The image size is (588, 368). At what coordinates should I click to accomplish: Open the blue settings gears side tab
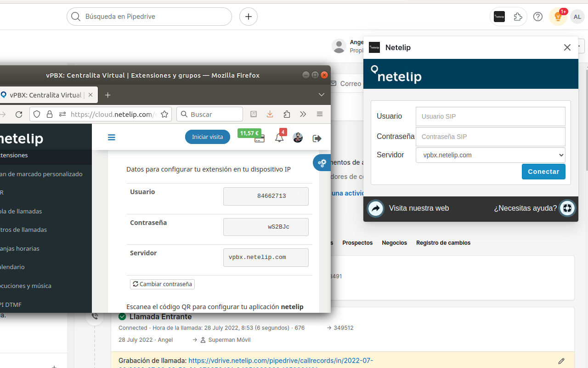[x=322, y=162]
